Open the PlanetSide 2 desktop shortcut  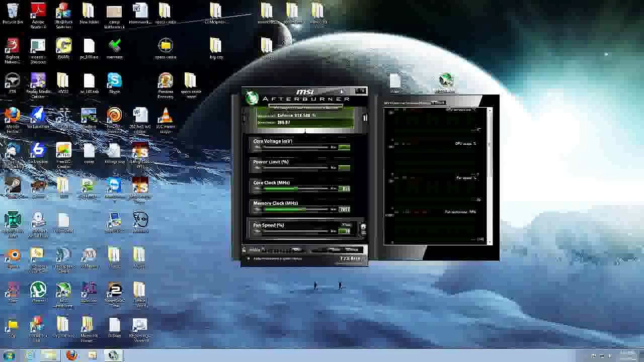(x=114, y=295)
